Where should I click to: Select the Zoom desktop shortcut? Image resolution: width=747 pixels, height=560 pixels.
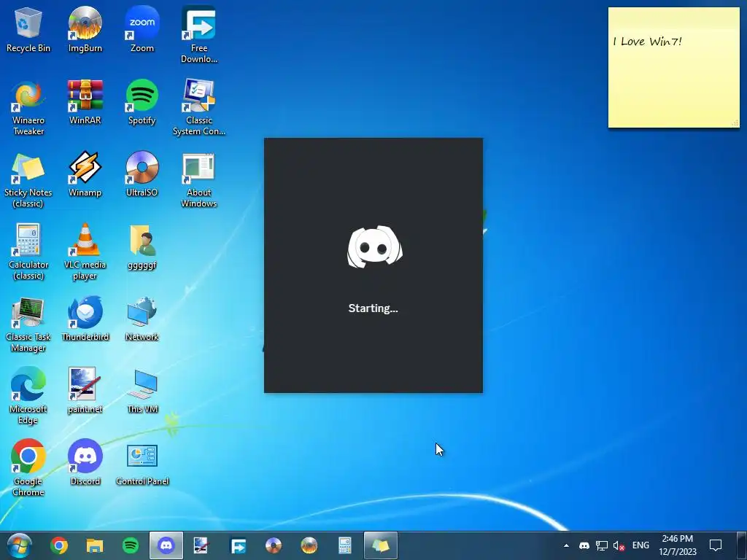[142, 29]
